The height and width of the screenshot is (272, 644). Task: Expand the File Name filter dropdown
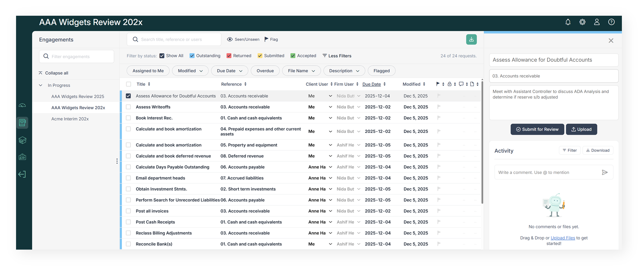coord(301,71)
